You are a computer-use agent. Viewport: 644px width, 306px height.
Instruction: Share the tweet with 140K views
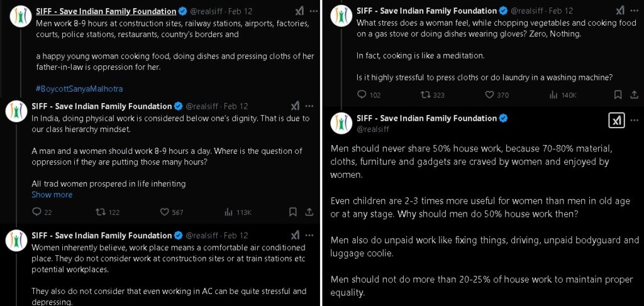tap(634, 95)
